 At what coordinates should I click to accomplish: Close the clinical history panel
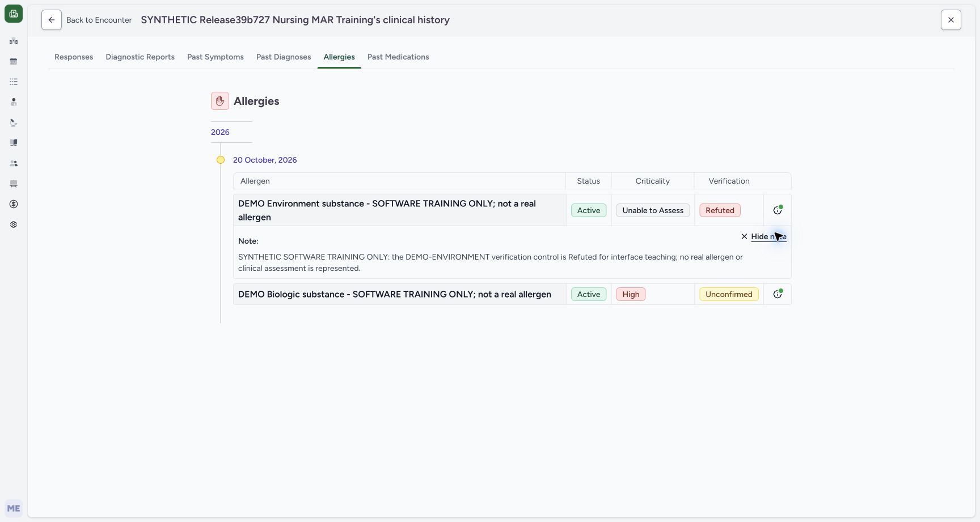[x=951, y=20]
